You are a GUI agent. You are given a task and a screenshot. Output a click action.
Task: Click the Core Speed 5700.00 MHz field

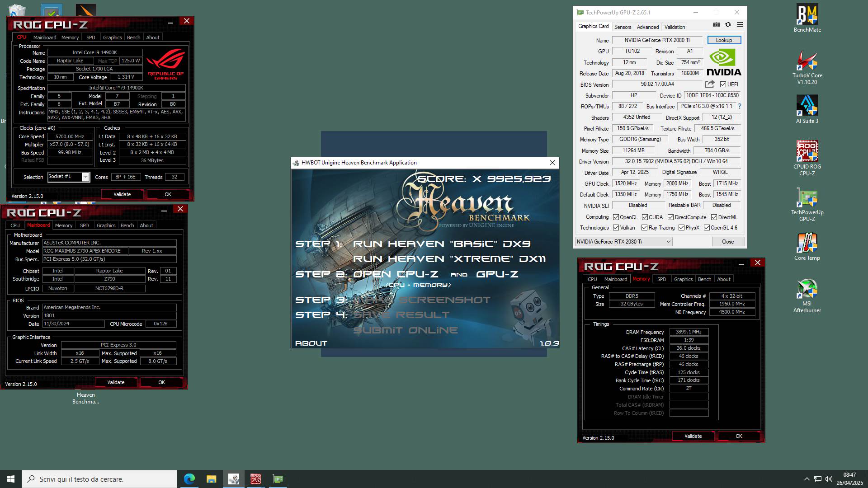pyautogui.click(x=70, y=136)
